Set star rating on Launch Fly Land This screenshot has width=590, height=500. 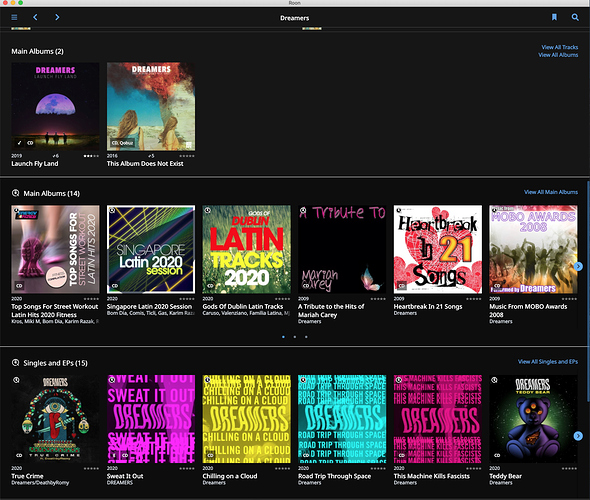click(91, 156)
